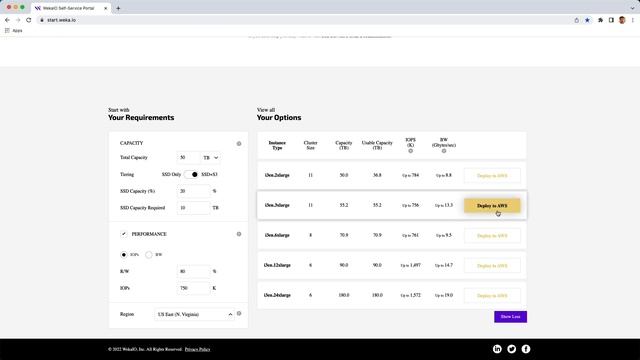Go back in browser history
640x360 pixels.
7,20
